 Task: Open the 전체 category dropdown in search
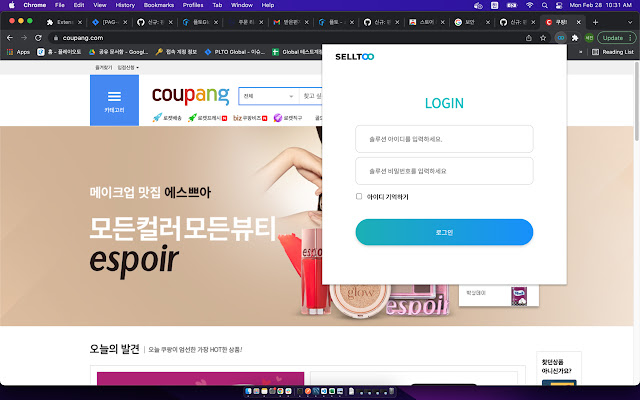click(269, 96)
